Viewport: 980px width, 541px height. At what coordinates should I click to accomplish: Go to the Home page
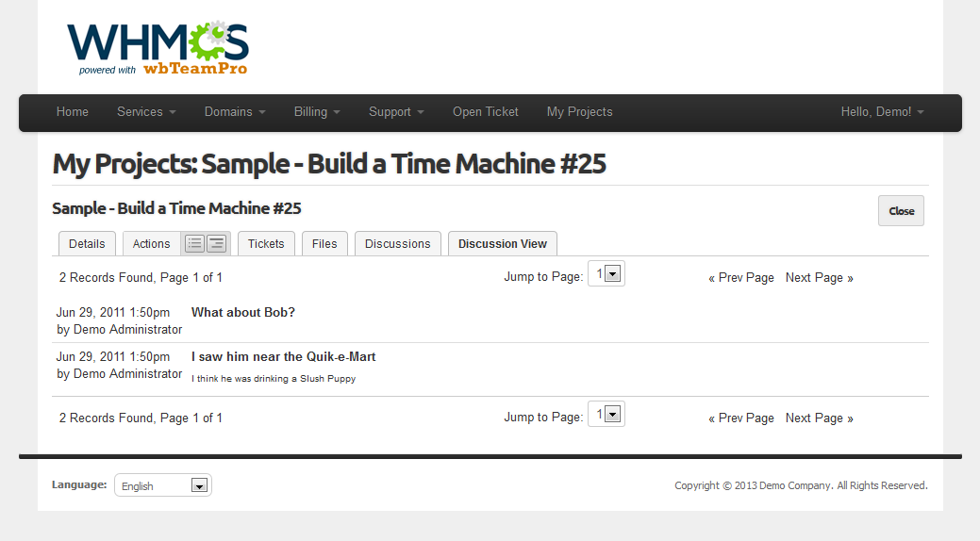click(x=73, y=112)
